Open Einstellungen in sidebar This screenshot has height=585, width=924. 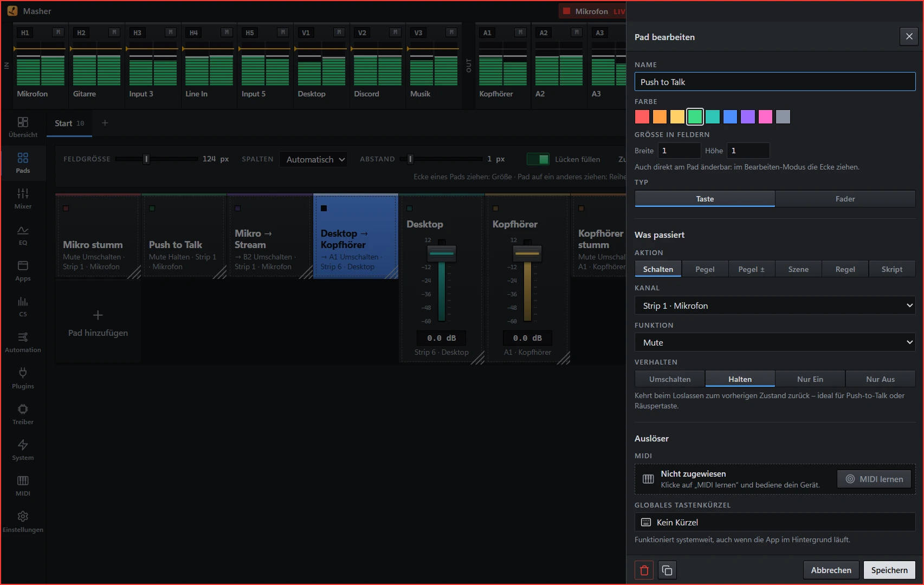click(x=23, y=522)
